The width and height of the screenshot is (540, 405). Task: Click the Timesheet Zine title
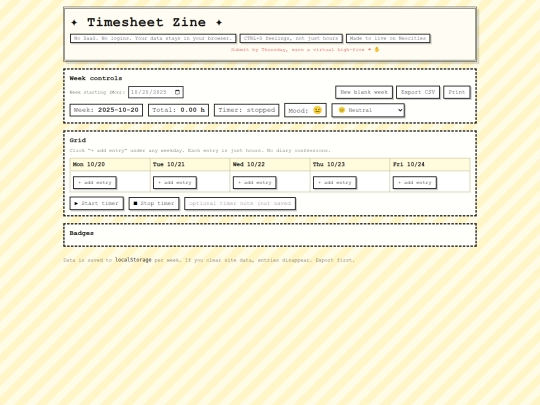point(146,22)
